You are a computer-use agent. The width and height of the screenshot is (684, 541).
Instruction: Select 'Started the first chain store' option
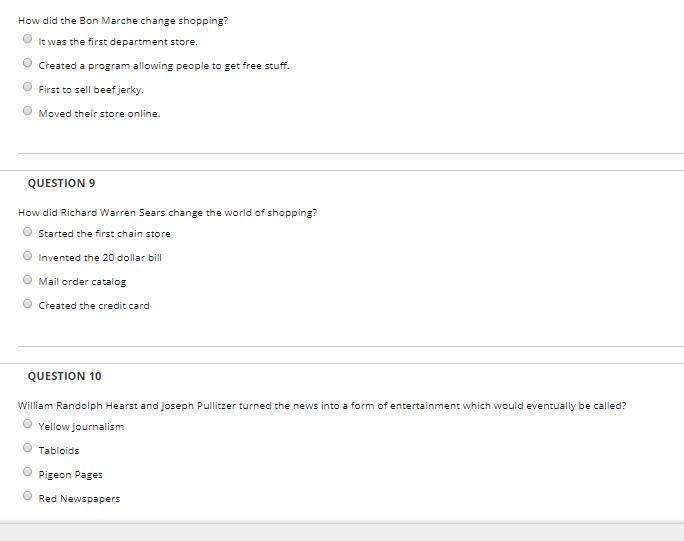tap(27, 232)
